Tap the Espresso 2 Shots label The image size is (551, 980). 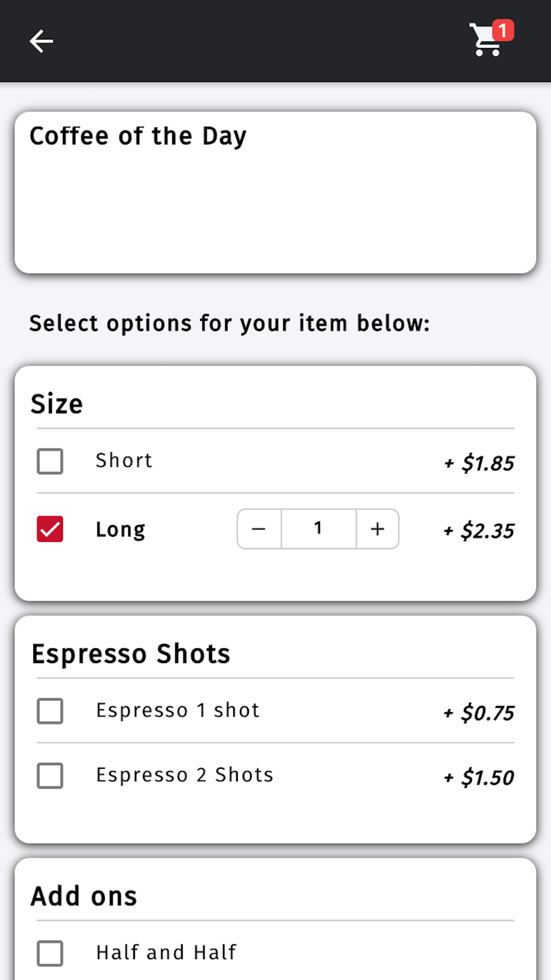[x=185, y=775]
